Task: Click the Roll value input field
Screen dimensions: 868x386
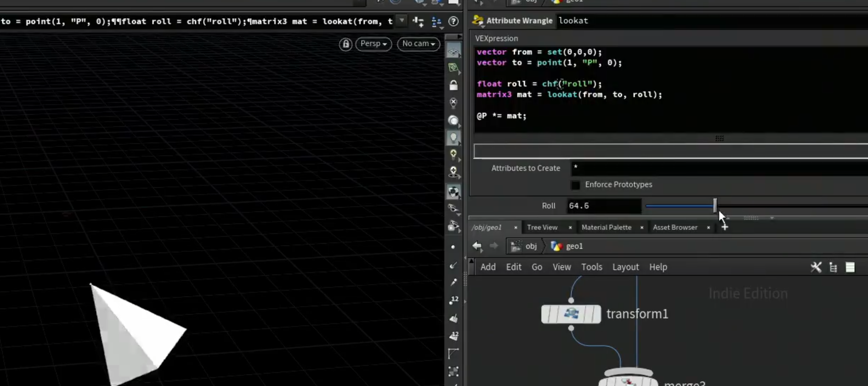Action: point(604,206)
